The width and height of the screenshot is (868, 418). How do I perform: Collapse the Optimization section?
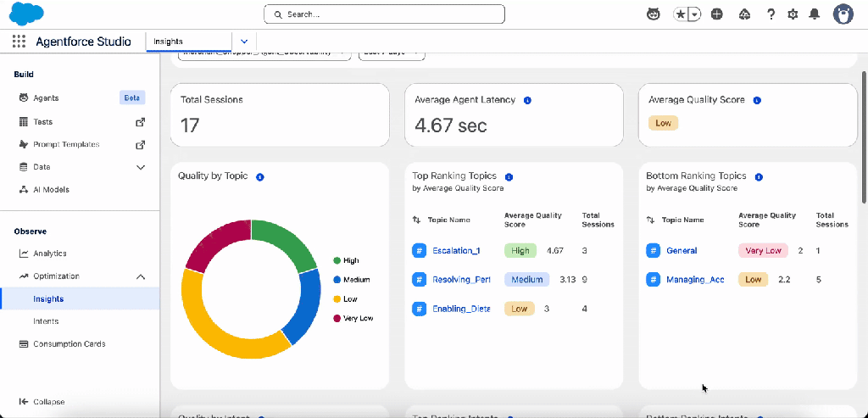click(141, 276)
